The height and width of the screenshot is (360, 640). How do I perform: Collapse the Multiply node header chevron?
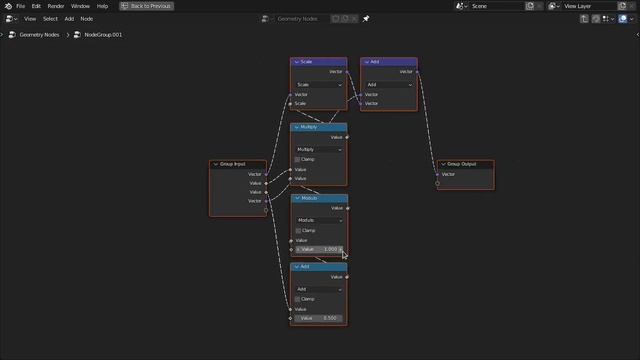click(x=297, y=127)
